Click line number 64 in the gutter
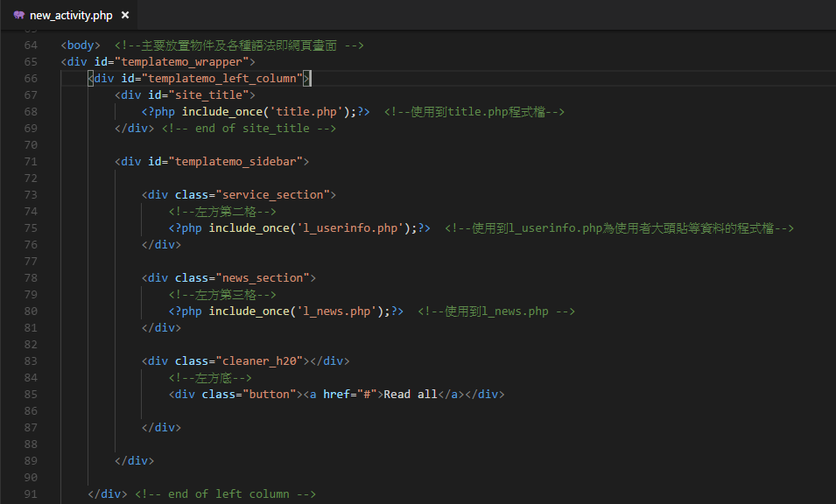 pyautogui.click(x=31, y=45)
